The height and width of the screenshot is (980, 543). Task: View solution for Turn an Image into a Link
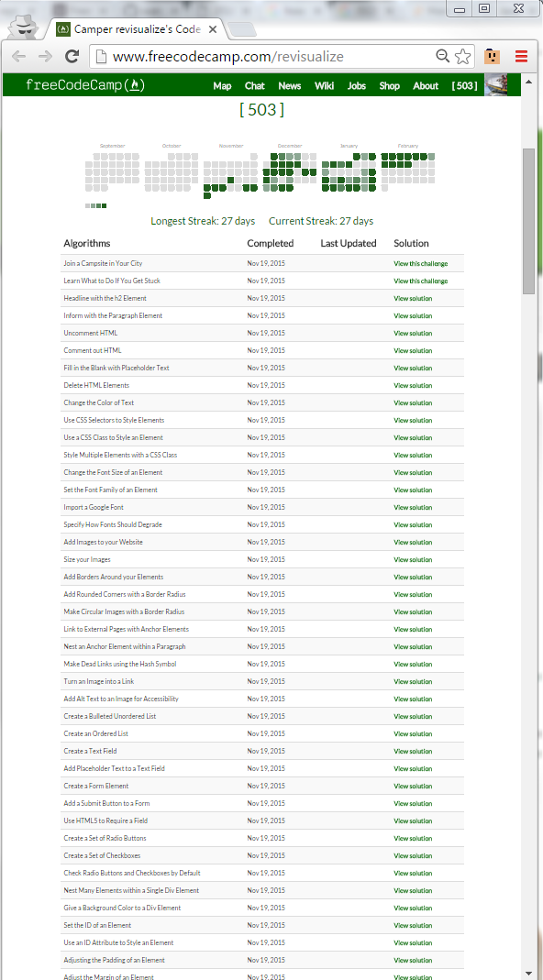(413, 682)
